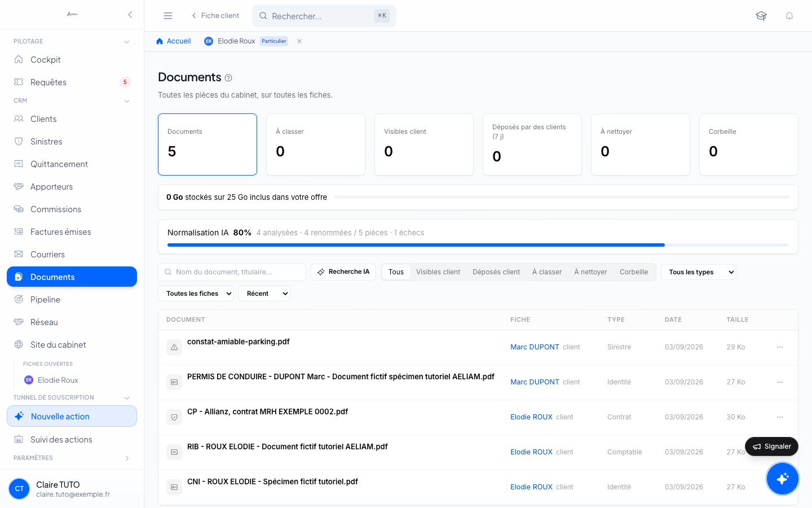Click the Signaler button
The image size is (812, 508).
click(x=771, y=446)
